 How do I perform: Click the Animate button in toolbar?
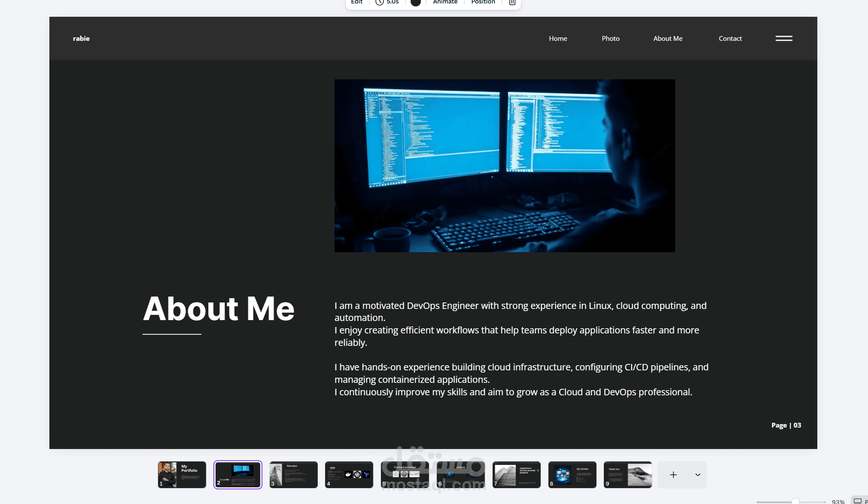tap(445, 2)
